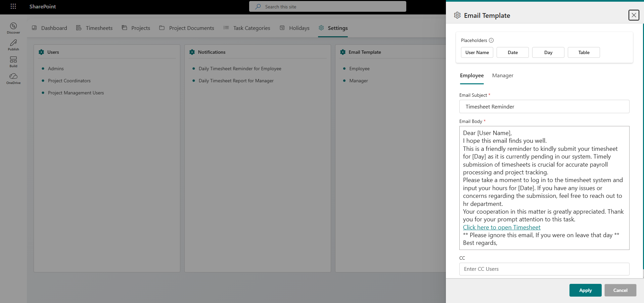This screenshot has height=303, width=644.
Task: Click the Email Template panel header gear icon
Action: pos(457,15)
